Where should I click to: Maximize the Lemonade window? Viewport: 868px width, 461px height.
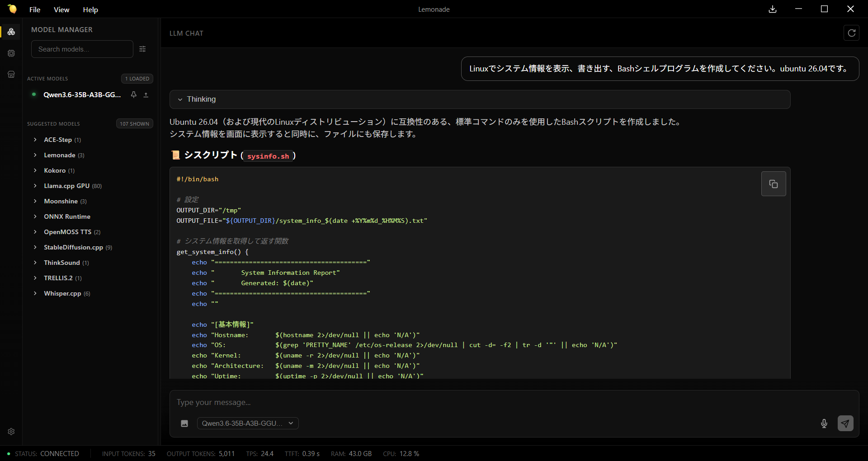[824, 9]
